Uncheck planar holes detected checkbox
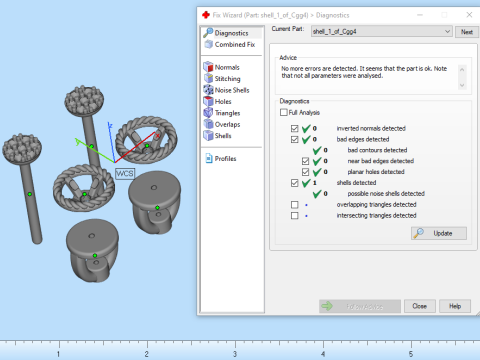The image size is (480, 360). click(305, 172)
